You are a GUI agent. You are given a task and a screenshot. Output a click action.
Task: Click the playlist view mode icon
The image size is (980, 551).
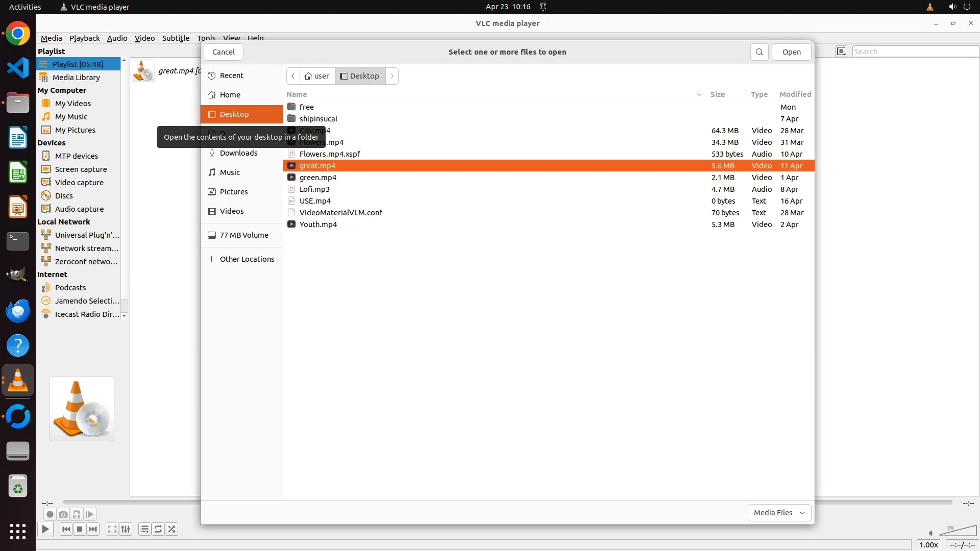click(841, 51)
